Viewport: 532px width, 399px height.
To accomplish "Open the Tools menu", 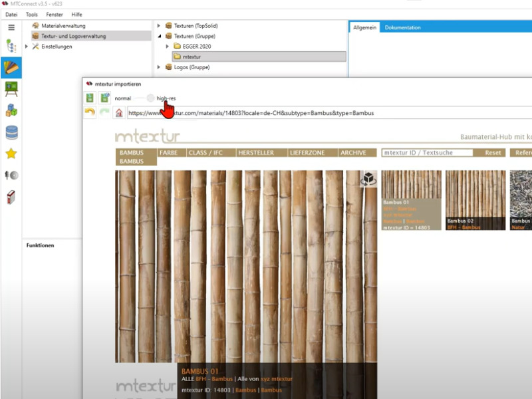I will click(x=31, y=14).
